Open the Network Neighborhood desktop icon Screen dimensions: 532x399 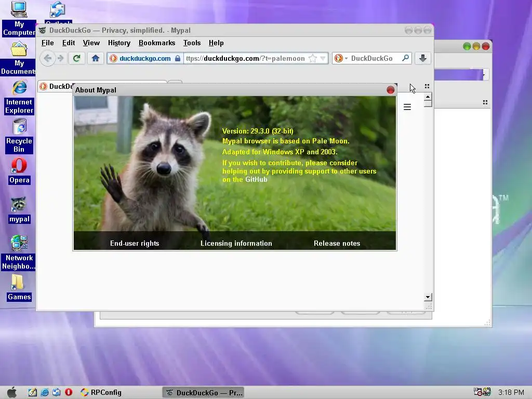(19, 253)
